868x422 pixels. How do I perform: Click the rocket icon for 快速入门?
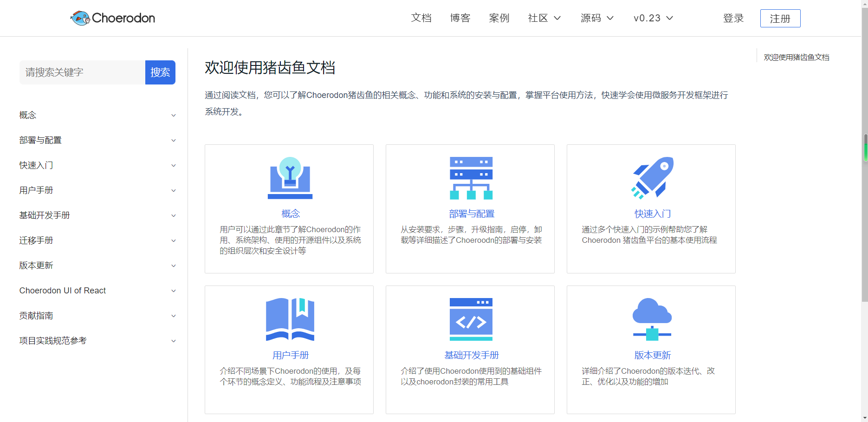point(652,178)
